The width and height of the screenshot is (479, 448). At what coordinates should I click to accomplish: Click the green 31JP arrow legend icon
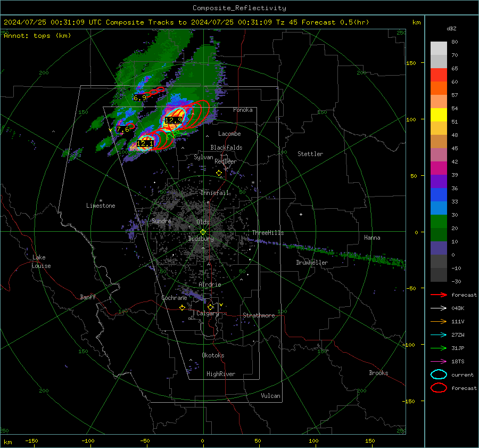439,348
